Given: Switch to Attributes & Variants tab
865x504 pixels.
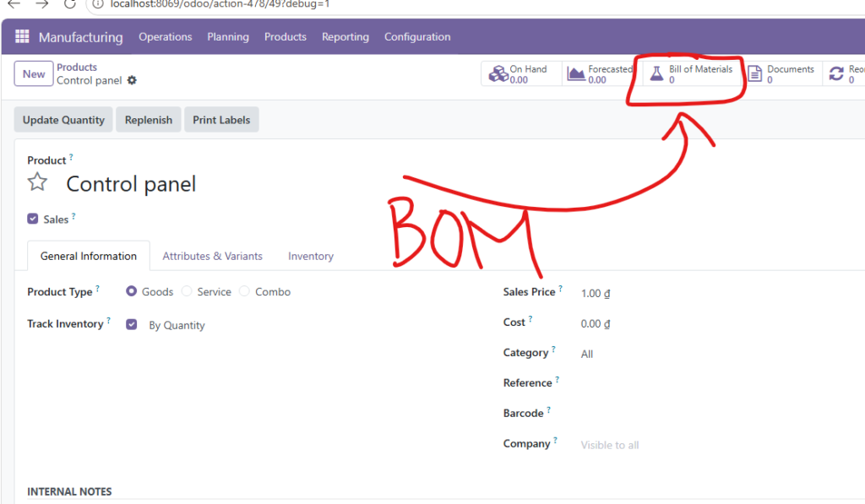Looking at the screenshot, I should 212,257.
